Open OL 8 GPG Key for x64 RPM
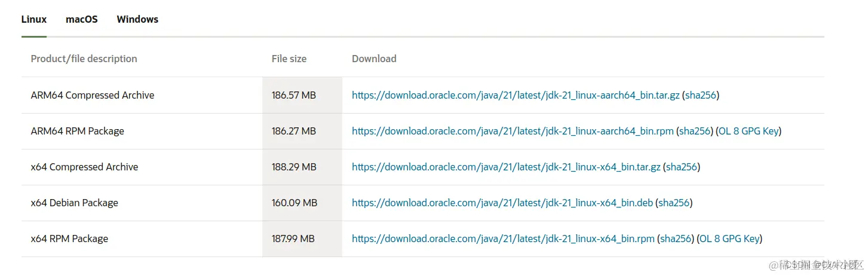Screen dimensions: 868x275 pyautogui.click(x=729, y=239)
